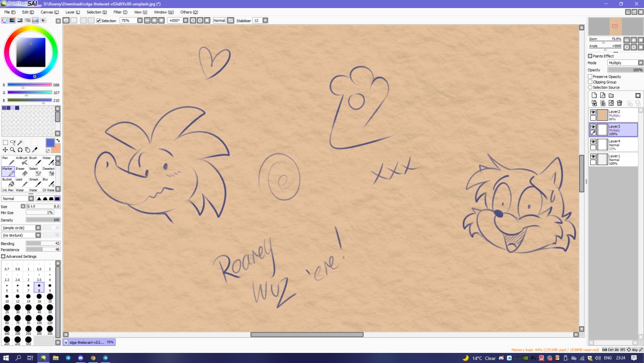Screen dimensions: 644x363
Task: Open the layer Mode dropdown showing Multiply
Action: coord(625,63)
